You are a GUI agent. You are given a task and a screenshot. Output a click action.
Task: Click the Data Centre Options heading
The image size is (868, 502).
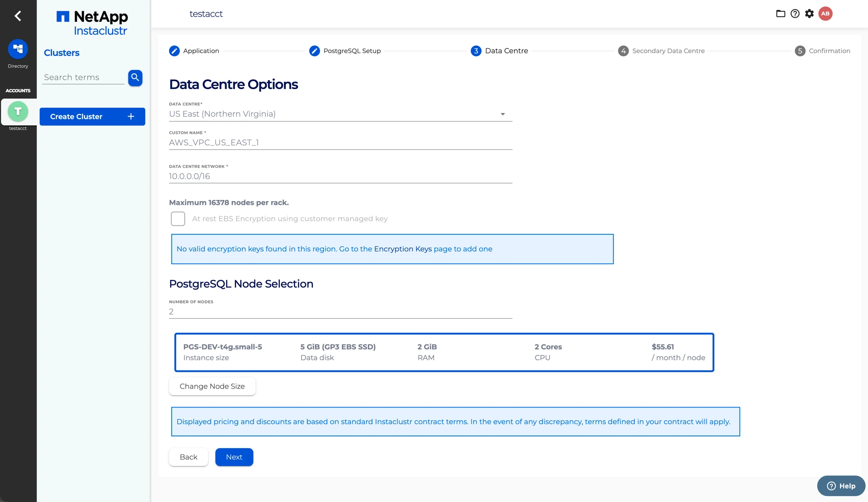click(x=233, y=85)
